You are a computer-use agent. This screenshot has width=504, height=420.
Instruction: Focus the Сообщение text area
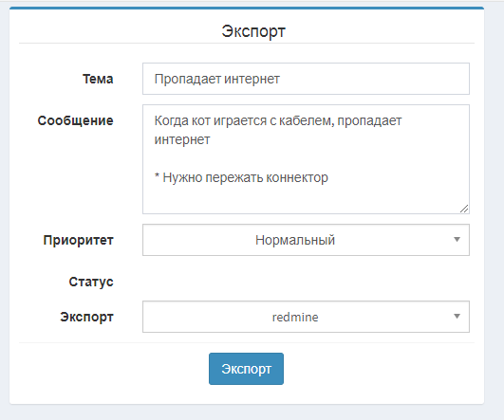[306, 159]
